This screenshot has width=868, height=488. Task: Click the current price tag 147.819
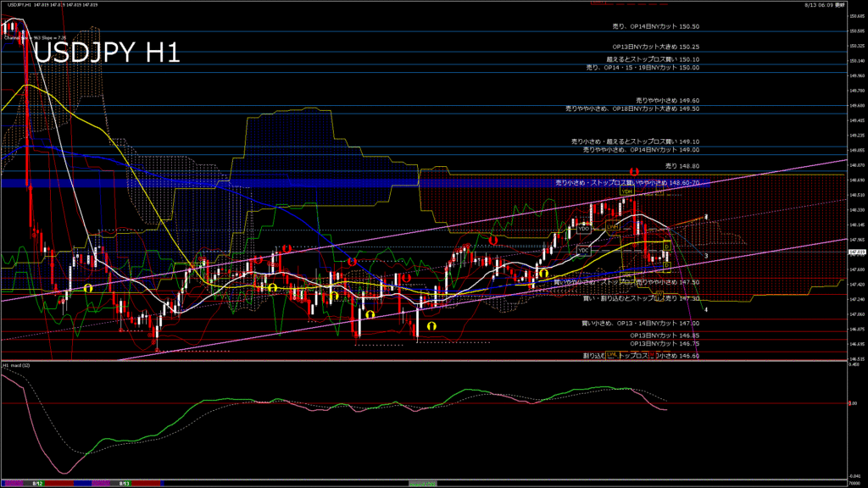tap(856, 252)
